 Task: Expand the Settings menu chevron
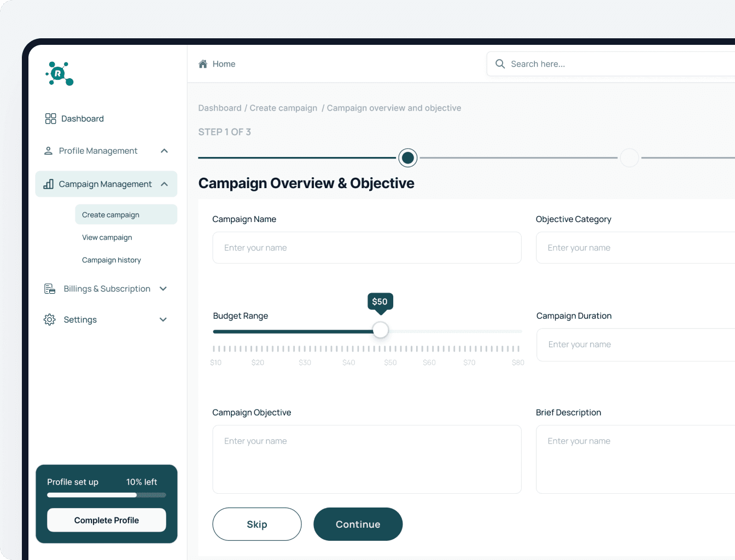click(x=163, y=320)
